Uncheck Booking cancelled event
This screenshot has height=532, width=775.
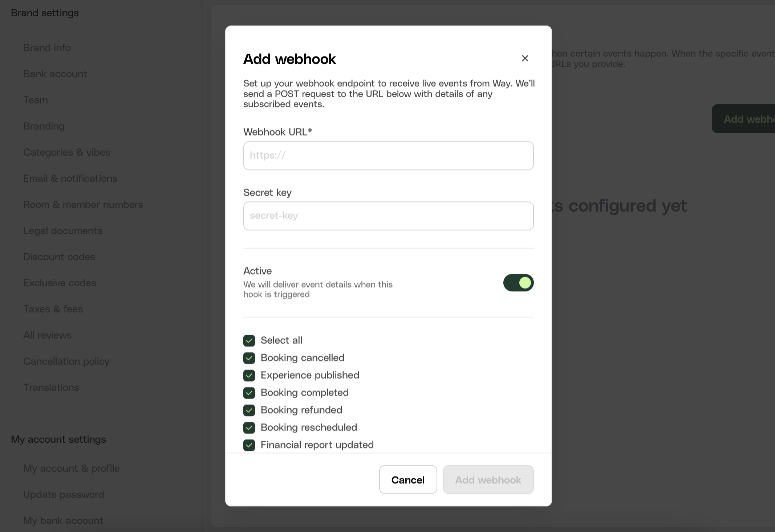[x=249, y=358]
